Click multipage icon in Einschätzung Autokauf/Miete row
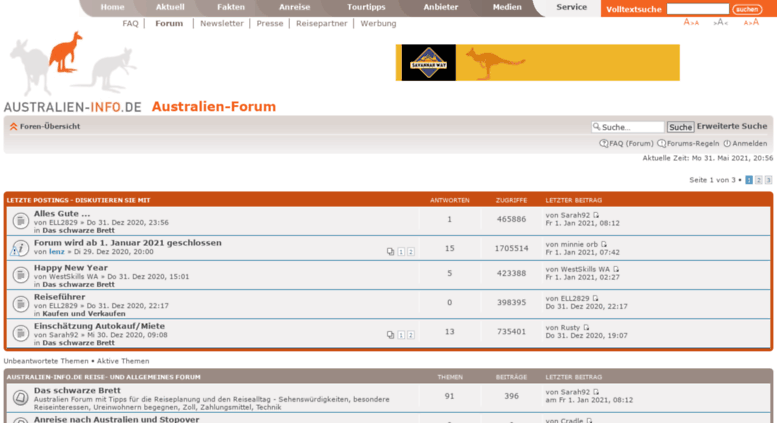 390,335
